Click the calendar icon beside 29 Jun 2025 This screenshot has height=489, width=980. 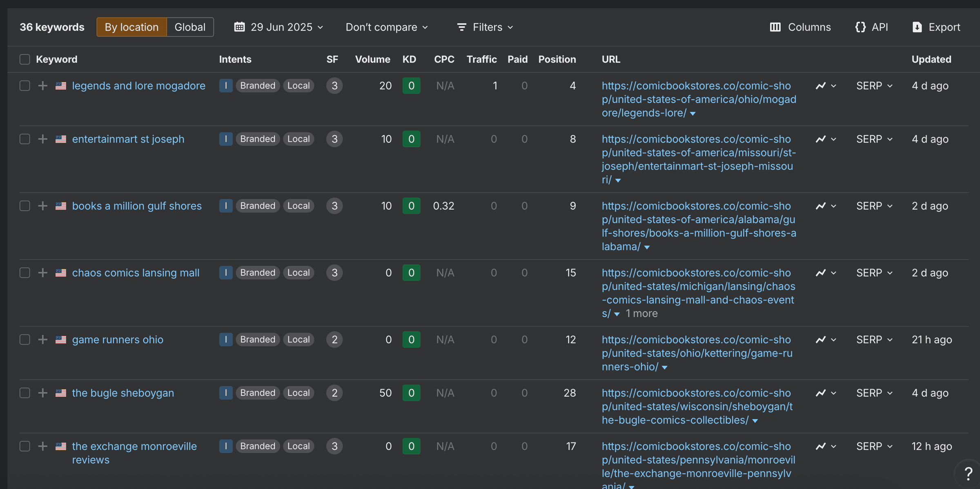(239, 27)
